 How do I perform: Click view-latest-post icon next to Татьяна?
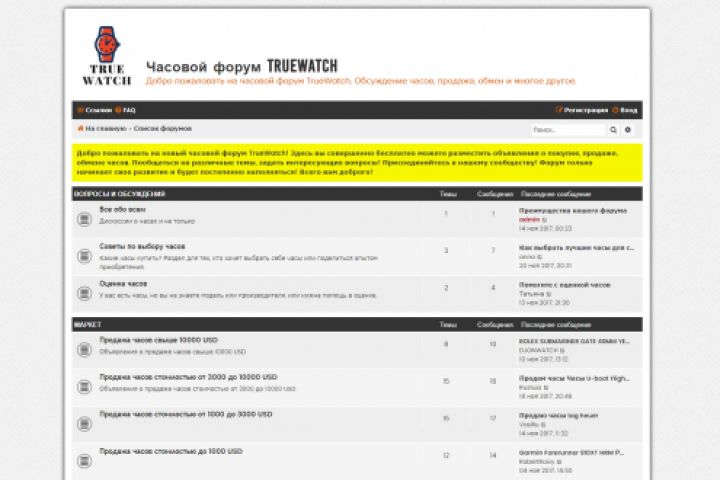549,294
